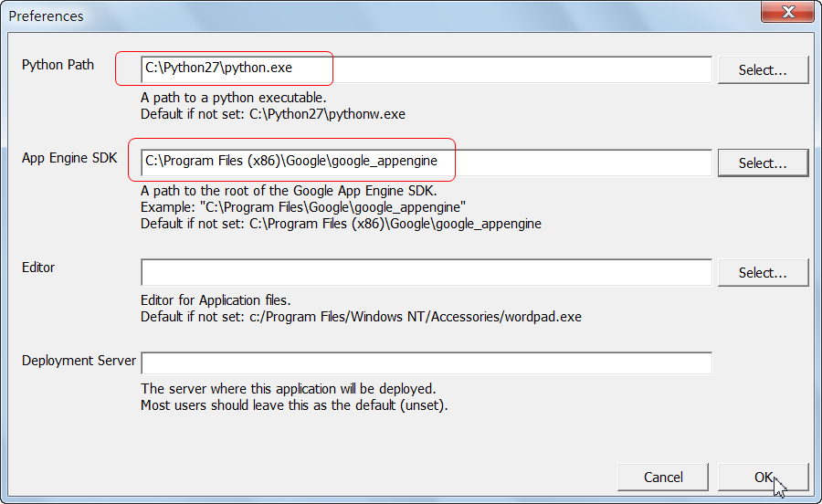Image resolution: width=822 pixels, height=504 pixels.
Task: Choose Select for App Engine SDK
Action: pos(763,163)
